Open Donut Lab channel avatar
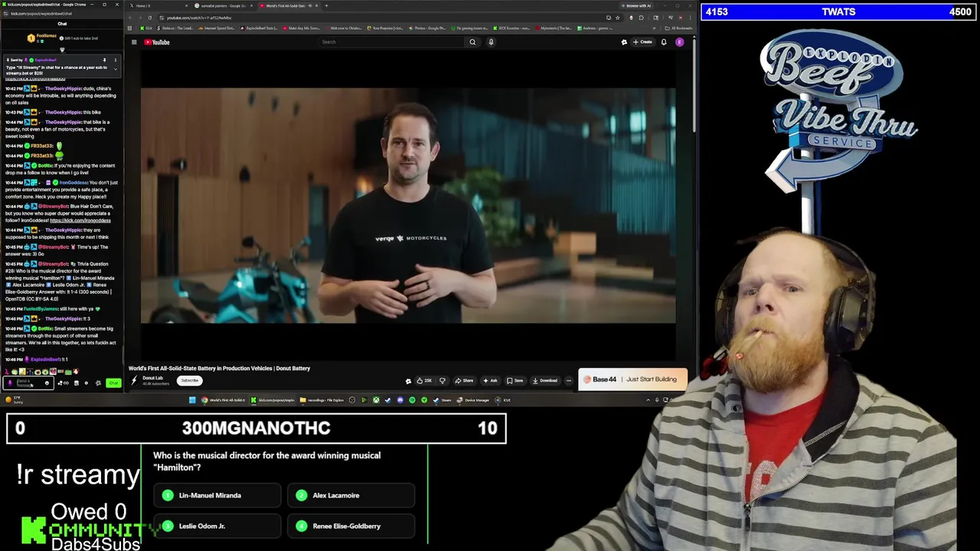 tap(134, 380)
